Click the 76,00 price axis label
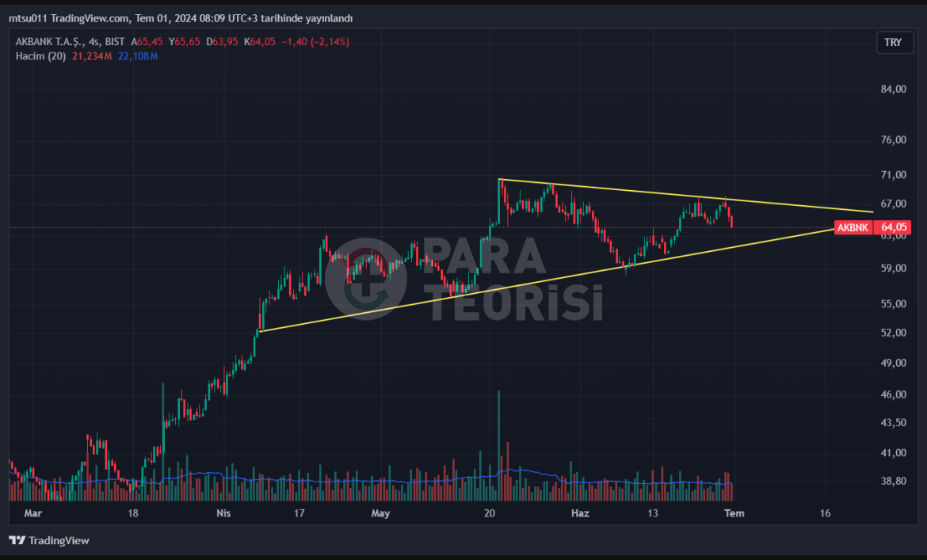 click(x=893, y=140)
